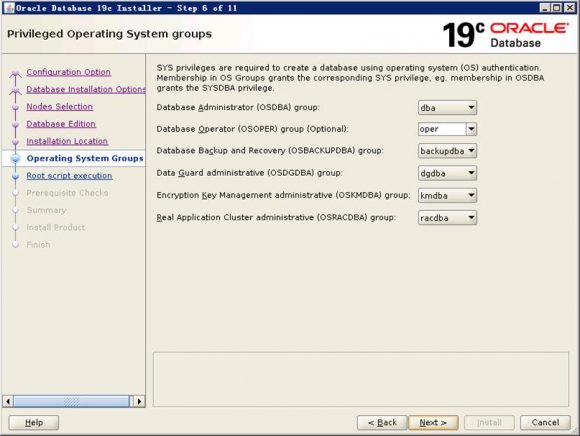Click the Help button
The width and height of the screenshot is (580, 436).
[34, 422]
